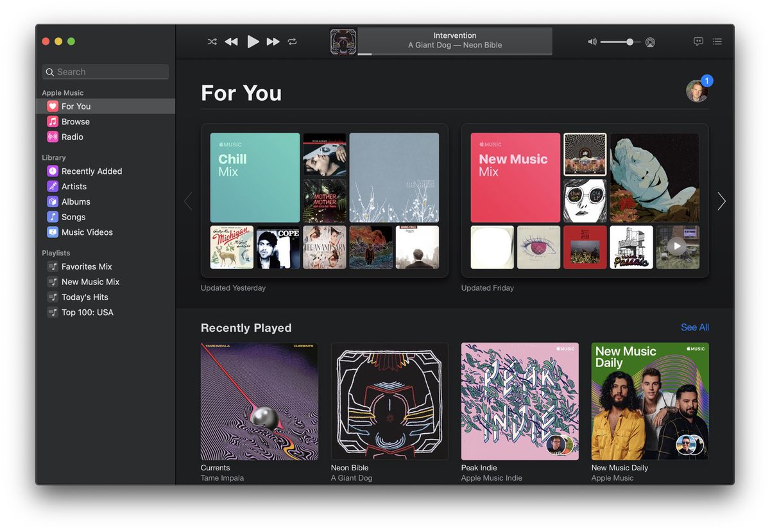Adjust the volume slider
The width and height of the screenshot is (770, 532).
[620, 42]
